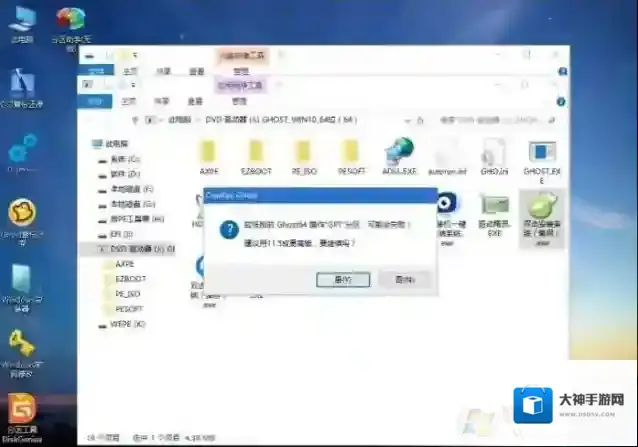Open the 管理 ribbon tab

click(240, 100)
